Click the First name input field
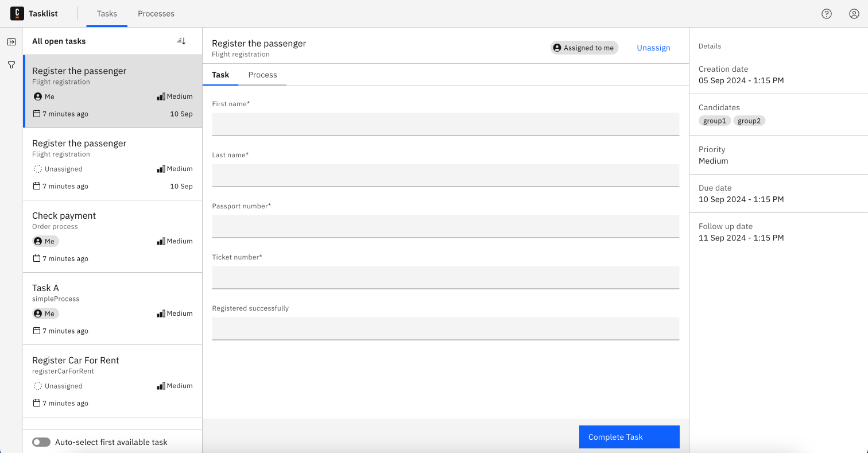868x453 pixels. pos(445,123)
